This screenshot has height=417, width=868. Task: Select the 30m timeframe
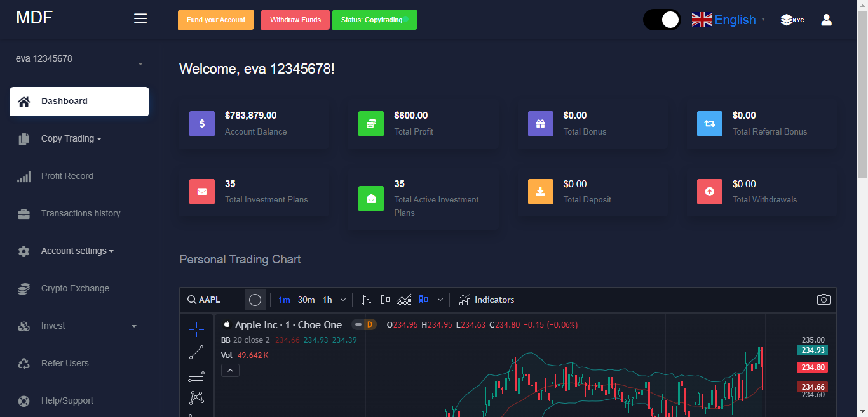(306, 300)
